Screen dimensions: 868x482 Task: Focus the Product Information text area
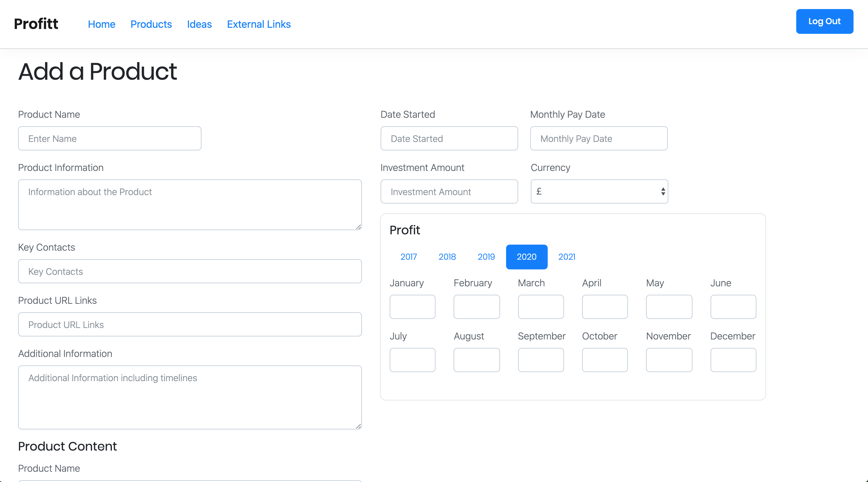(x=190, y=204)
